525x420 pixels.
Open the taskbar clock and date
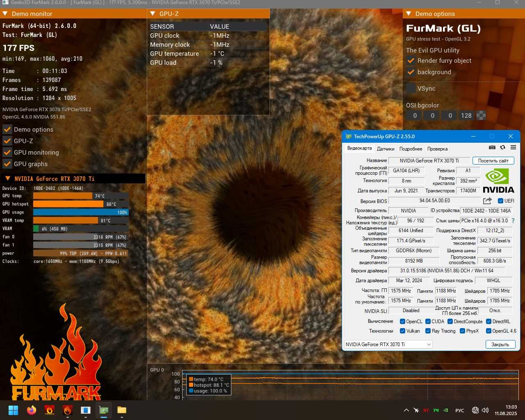pos(505,410)
